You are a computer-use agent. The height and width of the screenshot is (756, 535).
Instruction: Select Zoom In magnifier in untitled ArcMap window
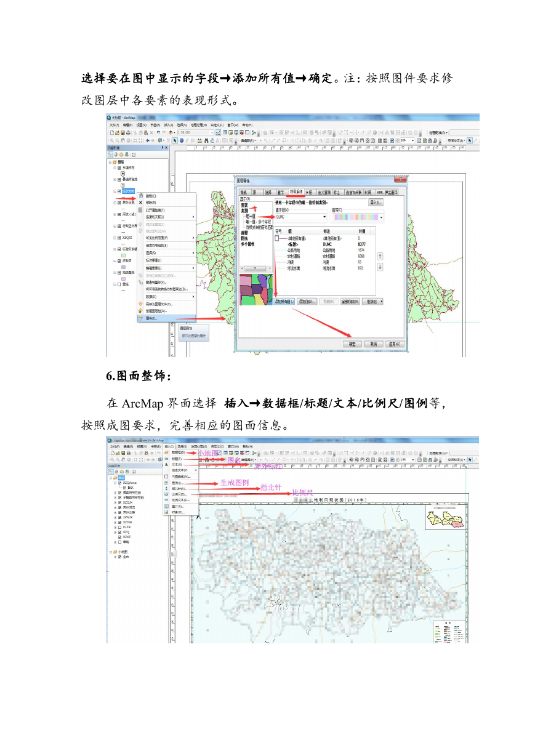tap(111, 140)
